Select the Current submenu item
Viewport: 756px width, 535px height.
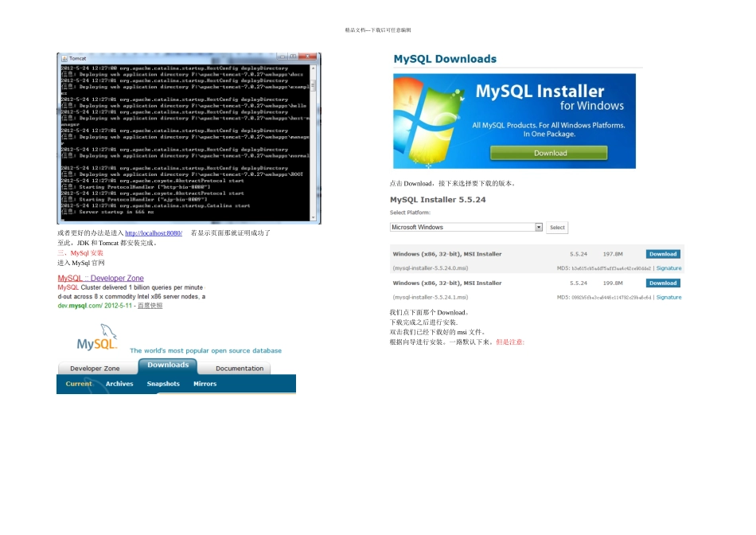coord(79,384)
